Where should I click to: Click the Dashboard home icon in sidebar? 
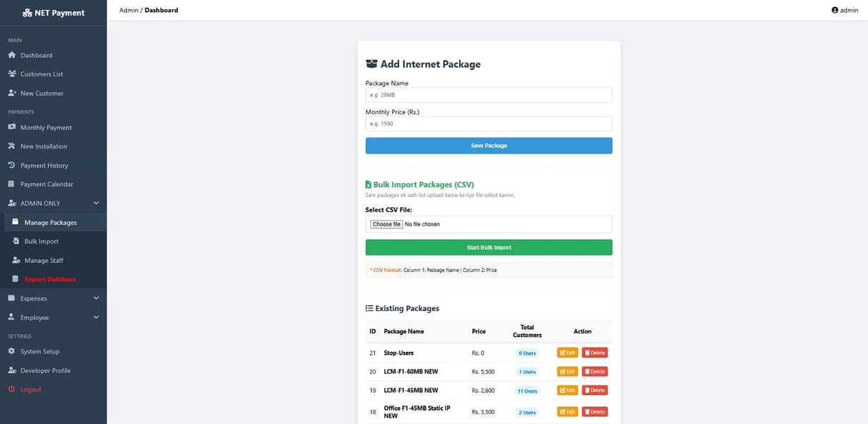pos(11,55)
